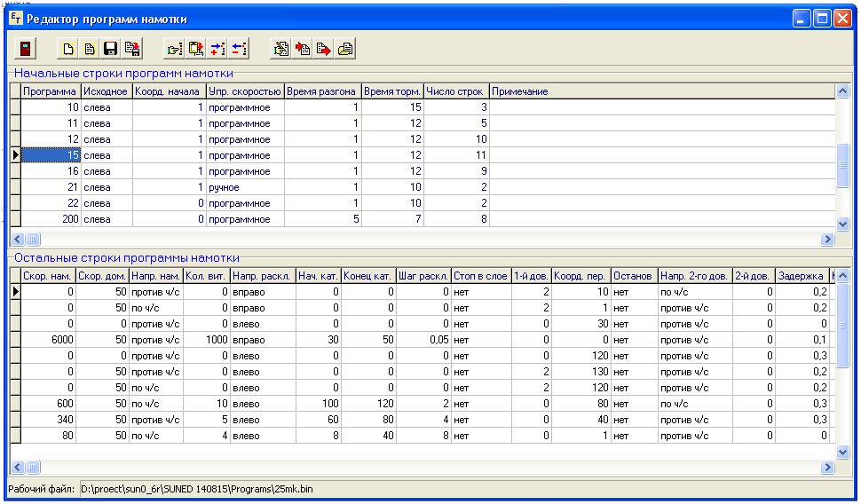Screen dimensions: 861x504
Task: Click the delete row red-minus icon
Action: pyautogui.click(x=239, y=50)
